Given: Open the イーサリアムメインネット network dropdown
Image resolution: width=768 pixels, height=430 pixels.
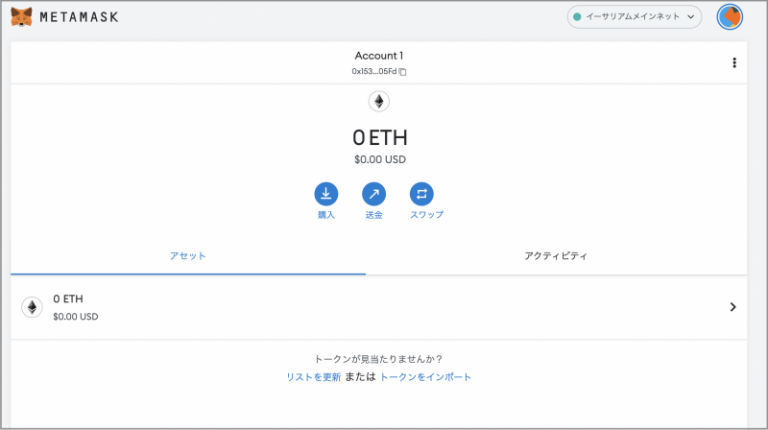Looking at the screenshot, I should pos(634,17).
